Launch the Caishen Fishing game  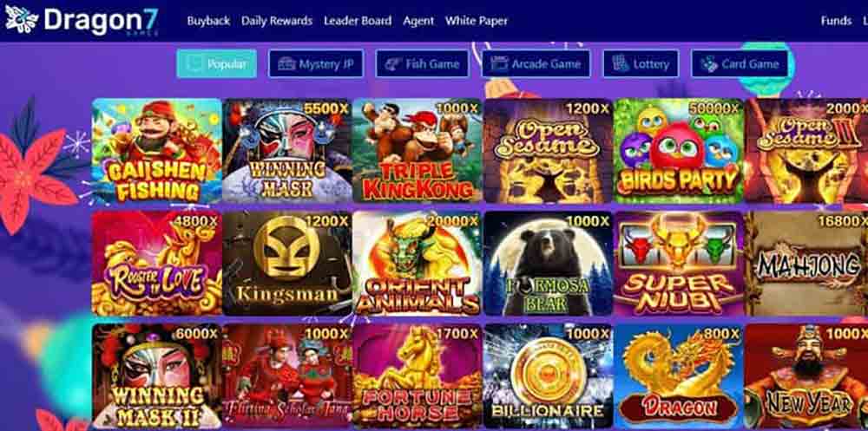(156, 151)
